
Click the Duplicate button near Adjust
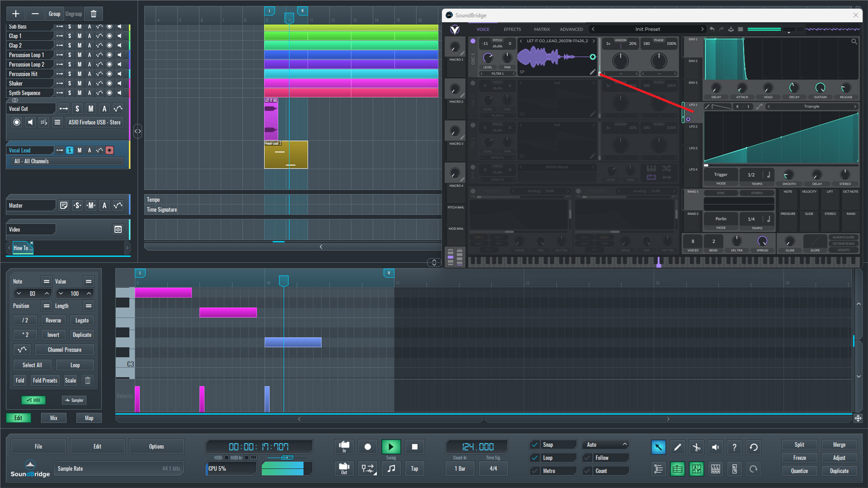pyautogui.click(x=839, y=471)
